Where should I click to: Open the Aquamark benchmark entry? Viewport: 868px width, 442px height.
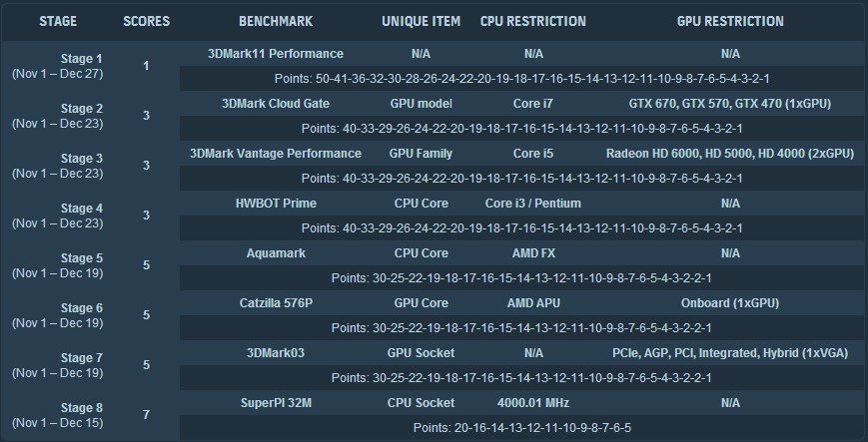(x=275, y=253)
